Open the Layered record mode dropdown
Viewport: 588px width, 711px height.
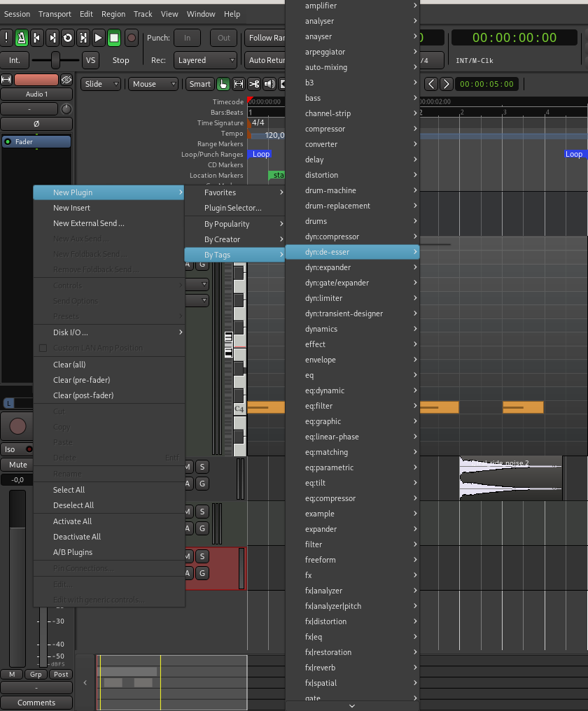pos(206,60)
